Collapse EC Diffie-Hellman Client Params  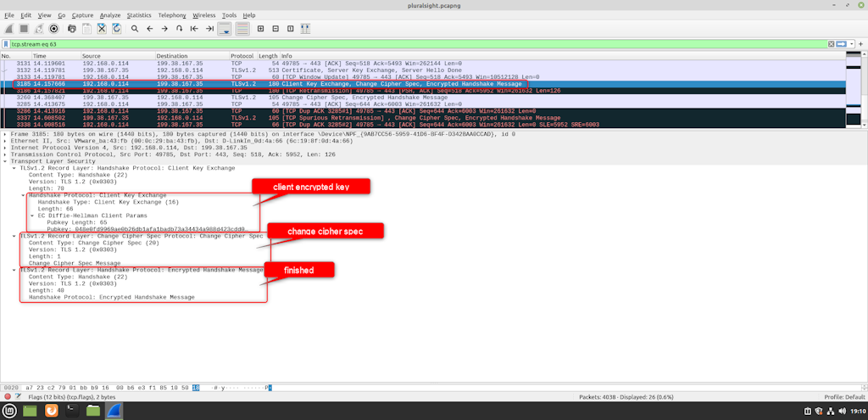[32, 215]
